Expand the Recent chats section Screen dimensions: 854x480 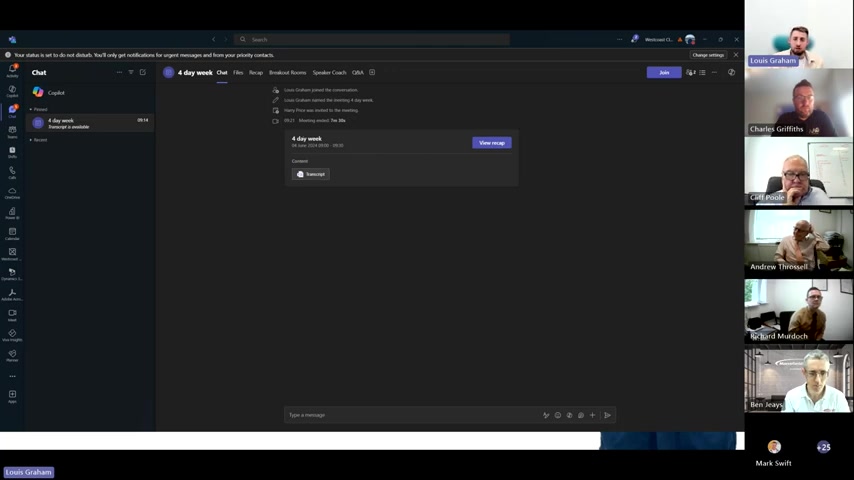coord(38,140)
